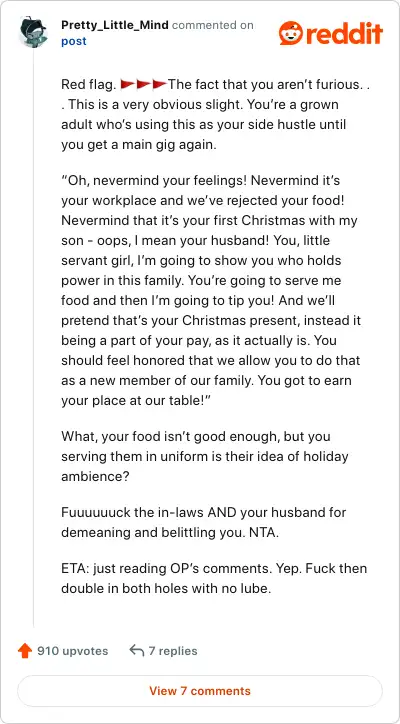
Task: Collapse the comment via vertical thread line
Action: (x=33, y=337)
